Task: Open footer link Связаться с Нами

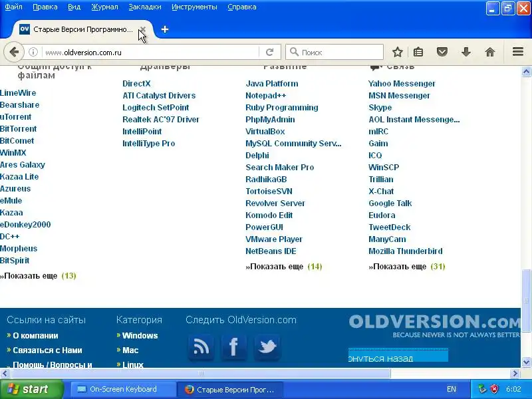Action: pyautogui.click(x=47, y=350)
